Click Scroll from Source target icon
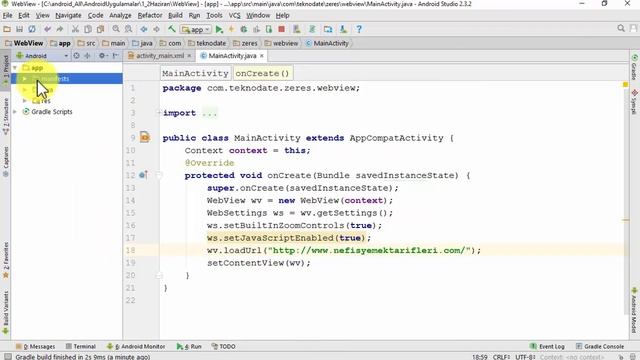The image size is (640, 360). 76,56
